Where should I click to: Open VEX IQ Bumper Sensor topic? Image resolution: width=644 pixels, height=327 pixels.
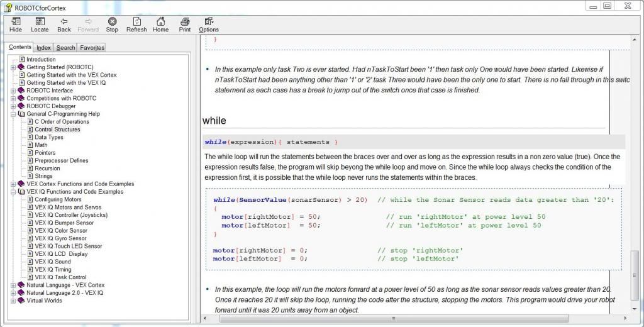(64, 223)
